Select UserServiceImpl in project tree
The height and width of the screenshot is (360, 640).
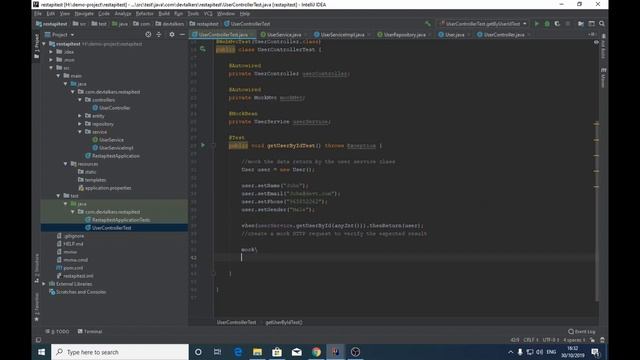(x=116, y=148)
